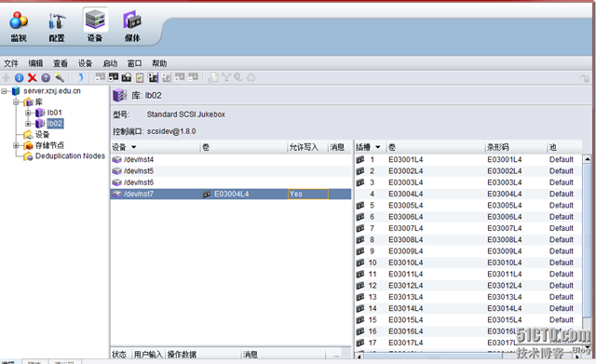This screenshot has height=364, width=596.
Task: Expand the lb02 library node
Action: click(28, 124)
